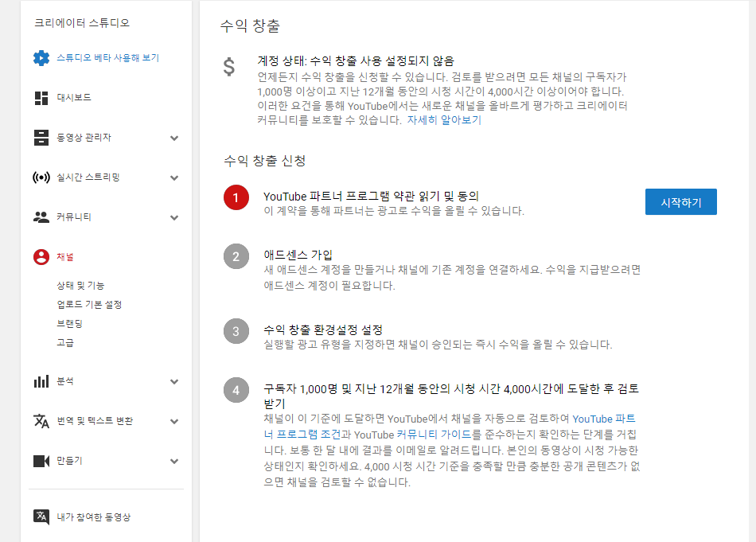Image resolution: width=756 pixels, height=542 pixels.
Task: Click the video manager (동영상 관리자) icon
Action: click(41, 138)
